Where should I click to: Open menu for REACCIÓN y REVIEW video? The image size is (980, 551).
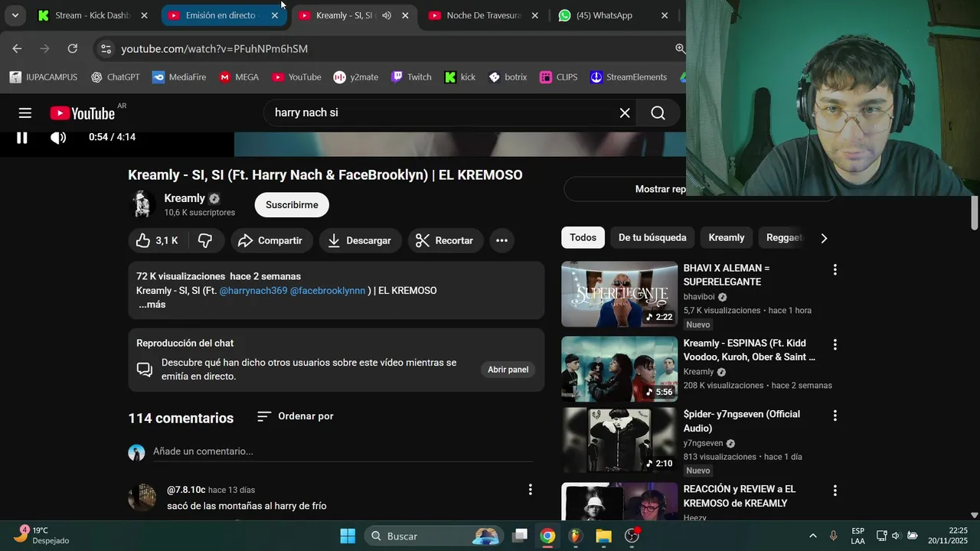835,491
